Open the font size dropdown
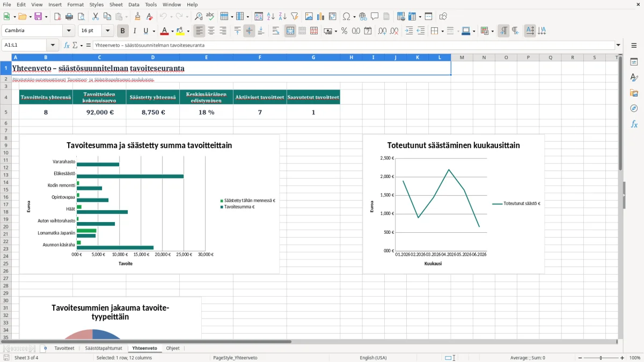The height and width of the screenshot is (362, 644). 108,31
